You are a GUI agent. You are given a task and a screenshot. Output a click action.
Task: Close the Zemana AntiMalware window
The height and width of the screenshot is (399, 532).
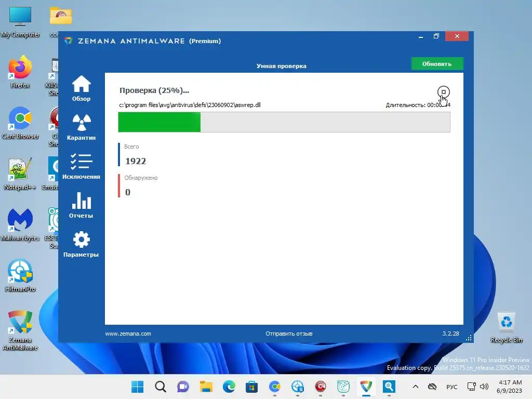[457, 36]
